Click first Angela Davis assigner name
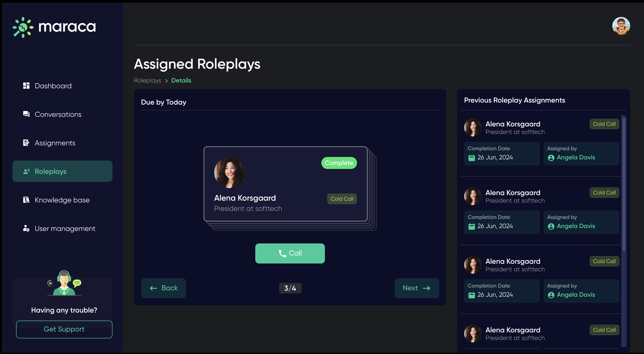Viewport: 644px width, 354px height. pyautogui.click(x=576, y=157)
